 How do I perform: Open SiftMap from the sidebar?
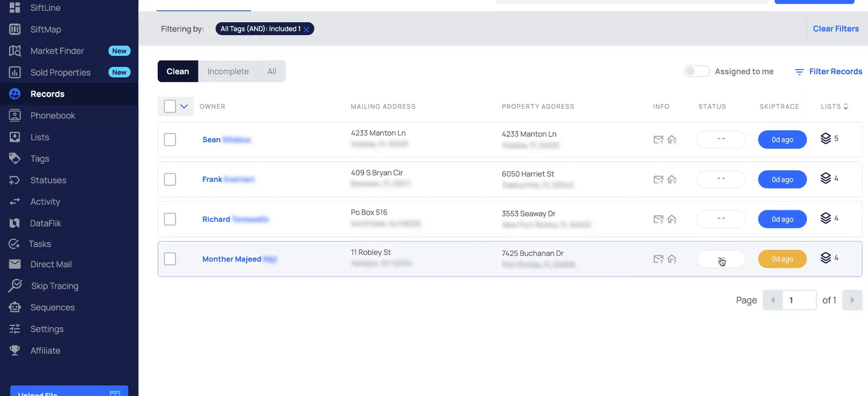click(x=45, y=29)
